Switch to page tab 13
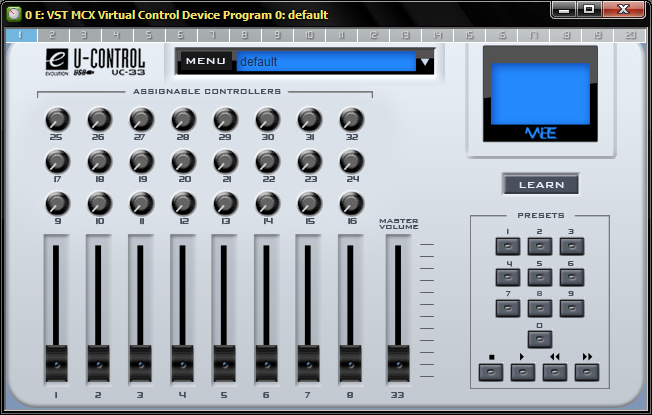Viewport: 652px width, 415px height. pos(405,35)
